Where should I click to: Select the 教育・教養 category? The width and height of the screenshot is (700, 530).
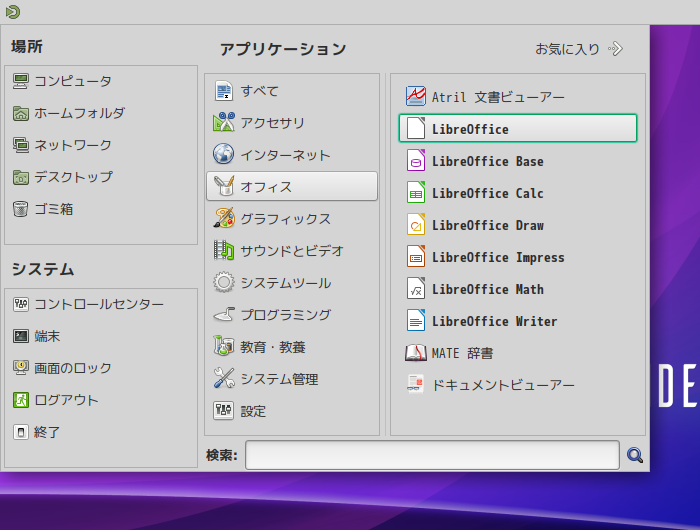tap(292, 346)
